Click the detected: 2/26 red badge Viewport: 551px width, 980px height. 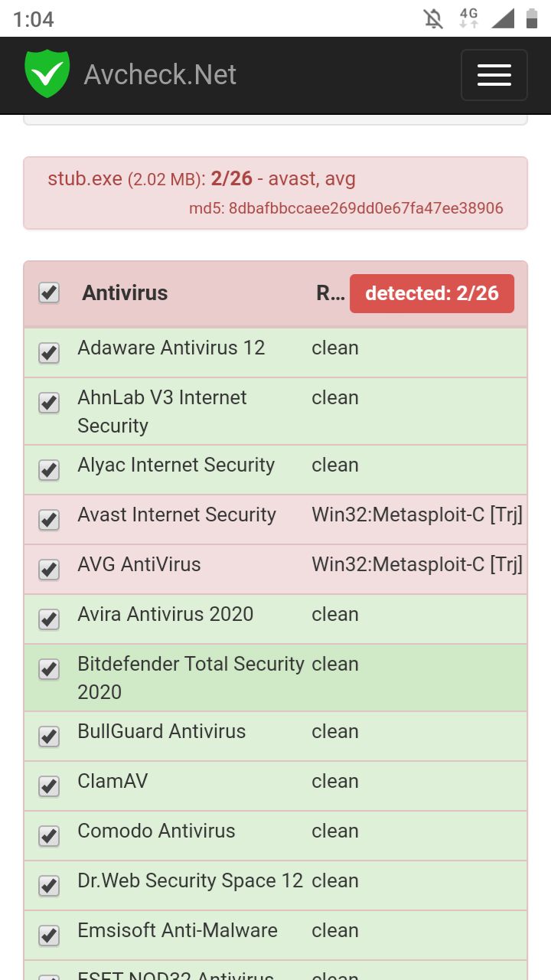pyautogui.click(x=432, y=293)
